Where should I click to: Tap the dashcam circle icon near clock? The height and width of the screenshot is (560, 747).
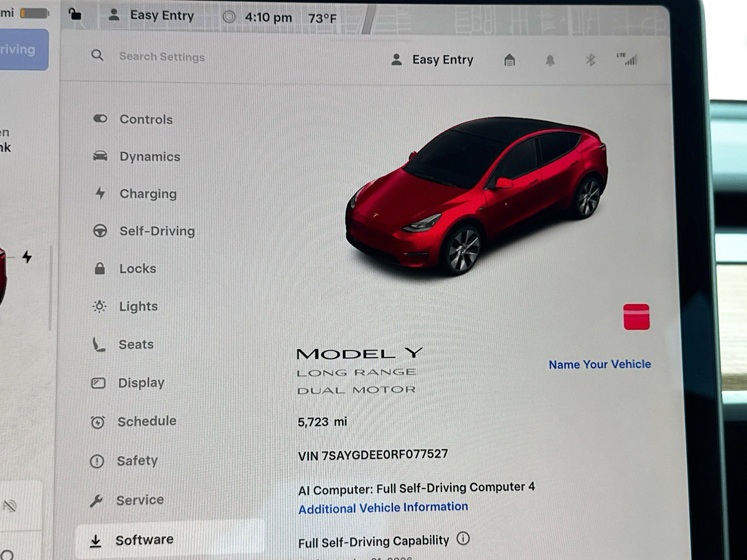click(x=229, y=17)
